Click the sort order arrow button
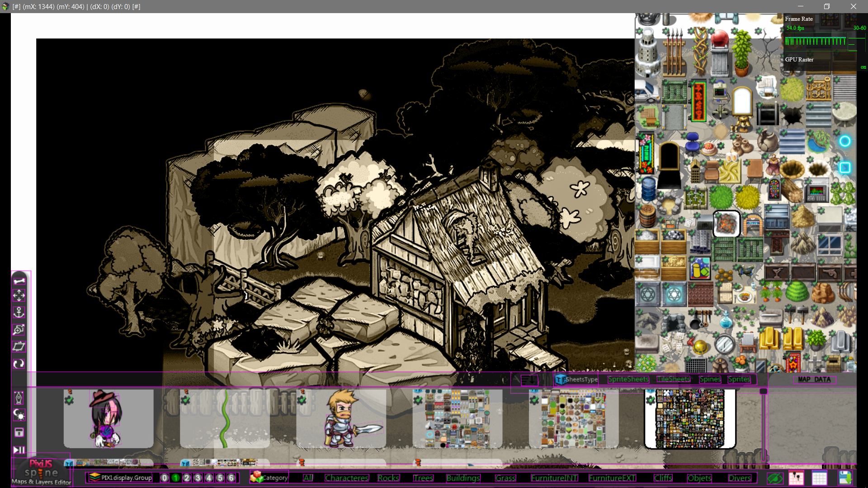Screen dimensions: 868x488 click(x=529, y=380)
